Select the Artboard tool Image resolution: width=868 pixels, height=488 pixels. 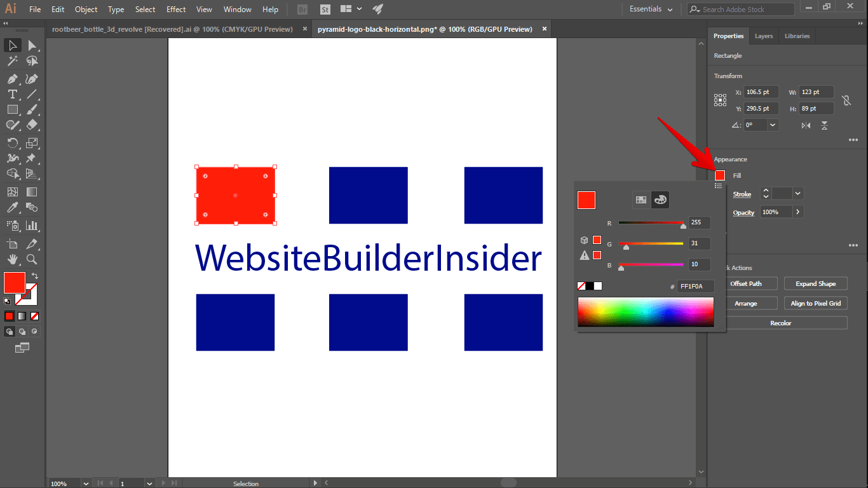click(12, 244)
